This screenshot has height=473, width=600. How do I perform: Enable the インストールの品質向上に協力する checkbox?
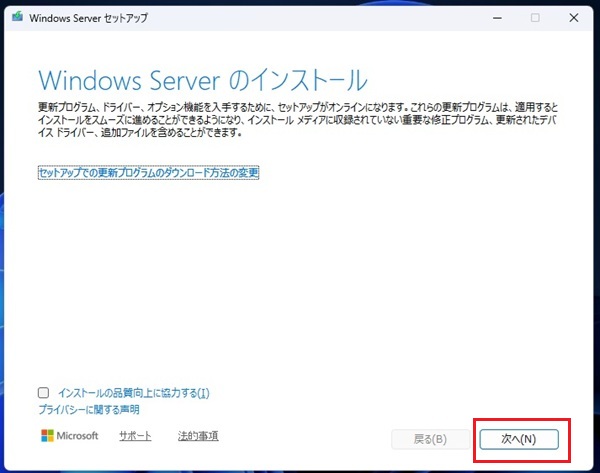coord(43,393)
